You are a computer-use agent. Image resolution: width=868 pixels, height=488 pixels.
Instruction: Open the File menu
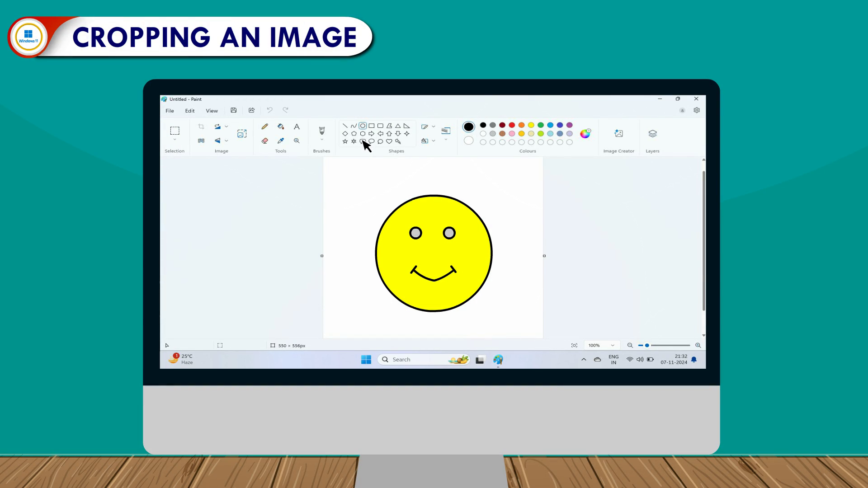(x=170, y=111)
